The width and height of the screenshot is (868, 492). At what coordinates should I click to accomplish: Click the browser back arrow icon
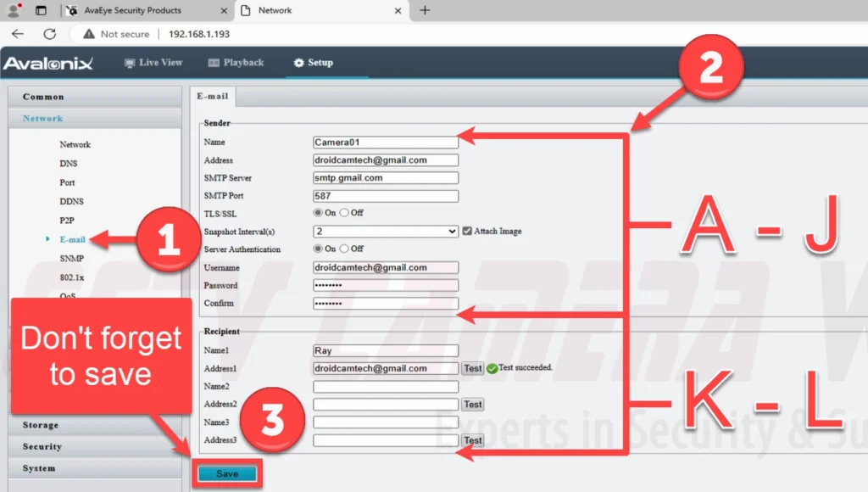point(18,34)
